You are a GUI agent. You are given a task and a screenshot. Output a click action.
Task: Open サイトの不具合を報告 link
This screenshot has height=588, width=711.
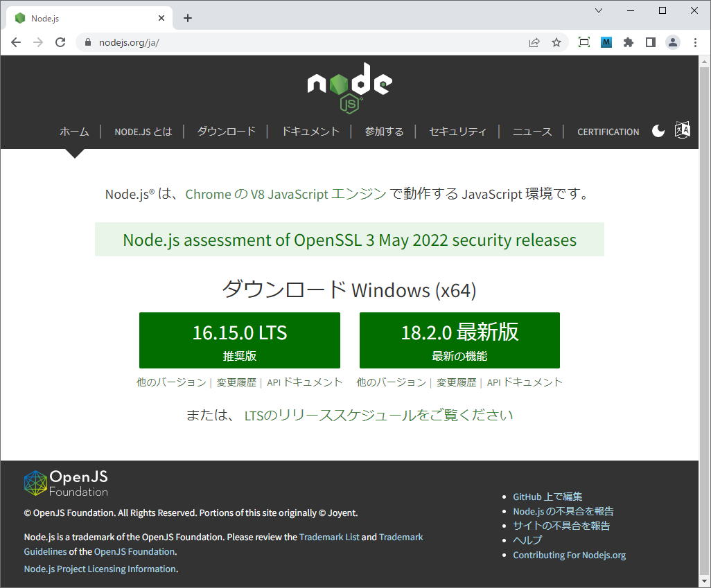(x=561, y=526)
